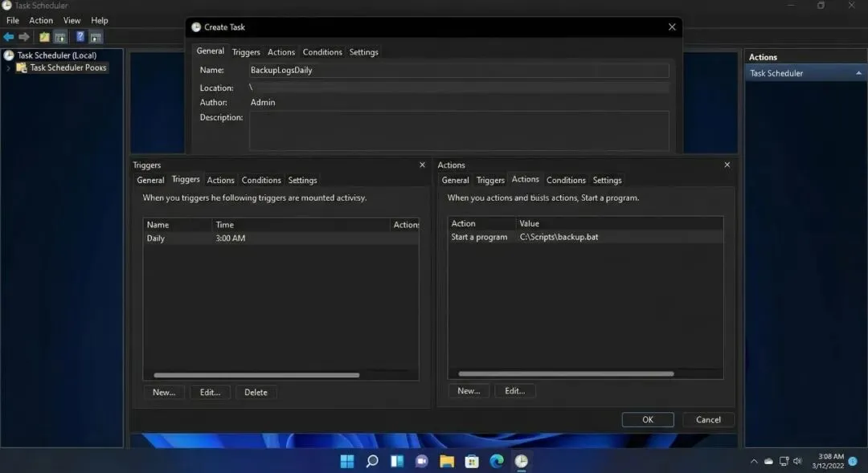
Task: Collapse the Task Scheduler section in Actions pane
Action: [858, 73]
